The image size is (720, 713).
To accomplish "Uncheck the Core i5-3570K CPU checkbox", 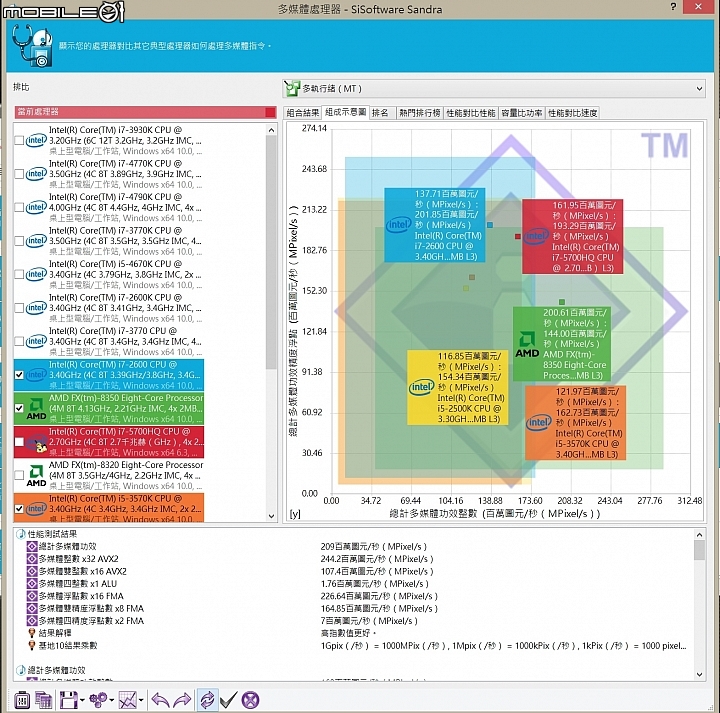I will point(19,509).
